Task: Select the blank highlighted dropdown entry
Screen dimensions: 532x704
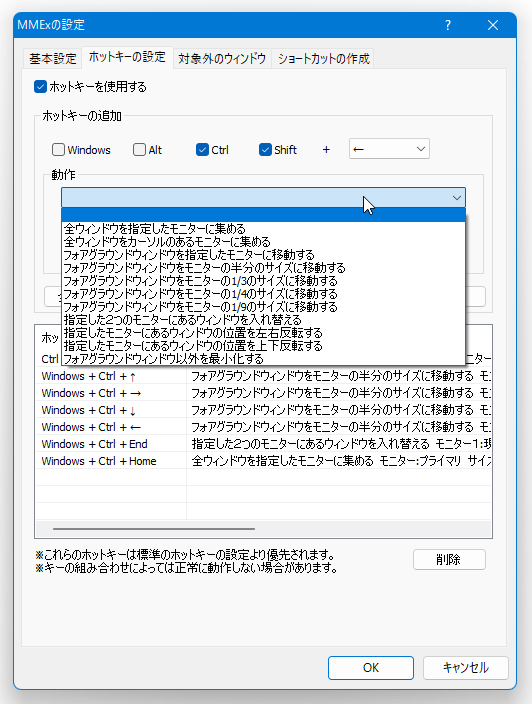Action: [x=264, y=215]
